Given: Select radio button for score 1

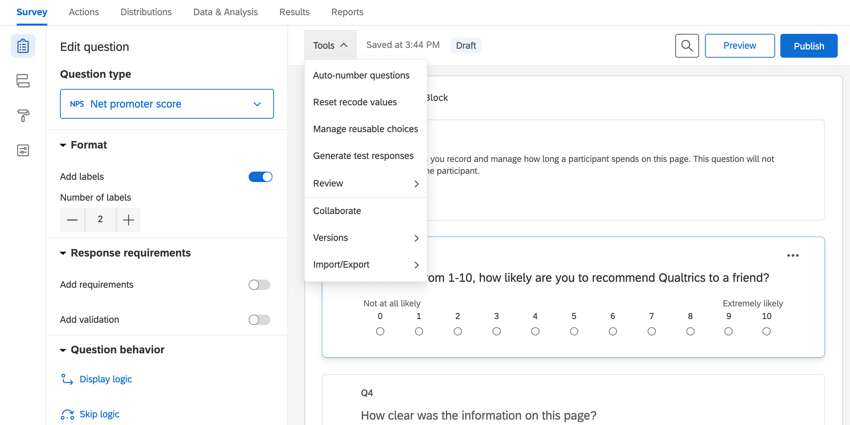Looking at the screenshot, I should (419, 331).
